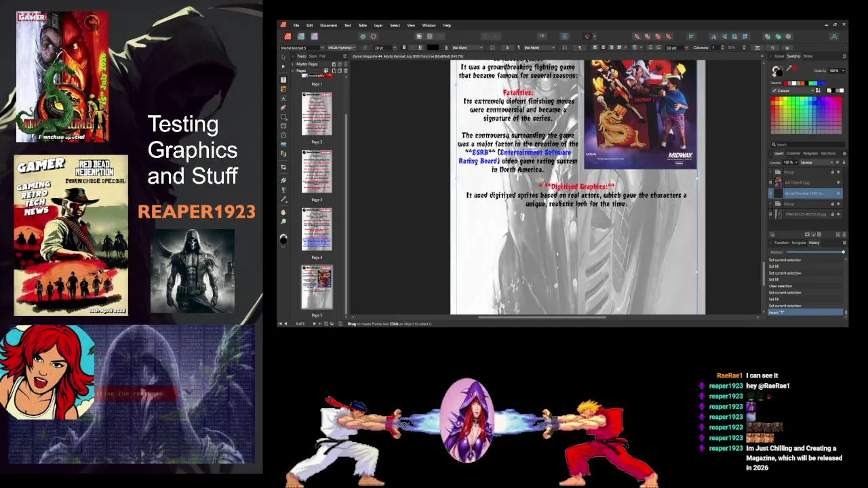This screenshot has height=488, width=868.
Task: Open the Pages panel options menu icon
Action: click(x=344, y=56)
